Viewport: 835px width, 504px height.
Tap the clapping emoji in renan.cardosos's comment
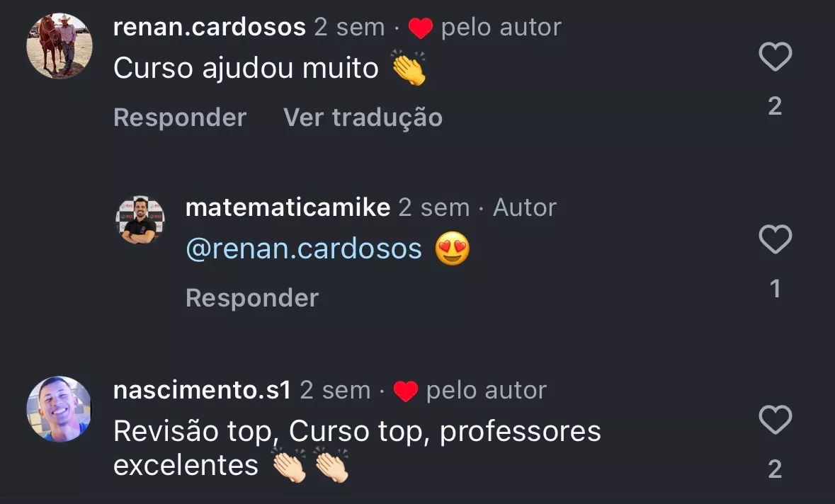pyautogui.click(x=409, y=67)
